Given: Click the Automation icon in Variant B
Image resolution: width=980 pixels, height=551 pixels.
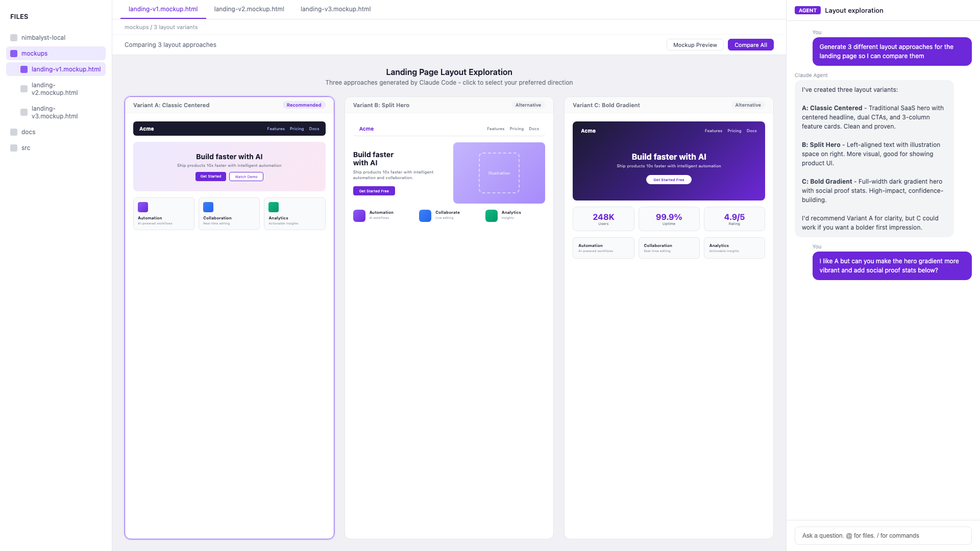Looking at the screenshot, I should point(359,216).
